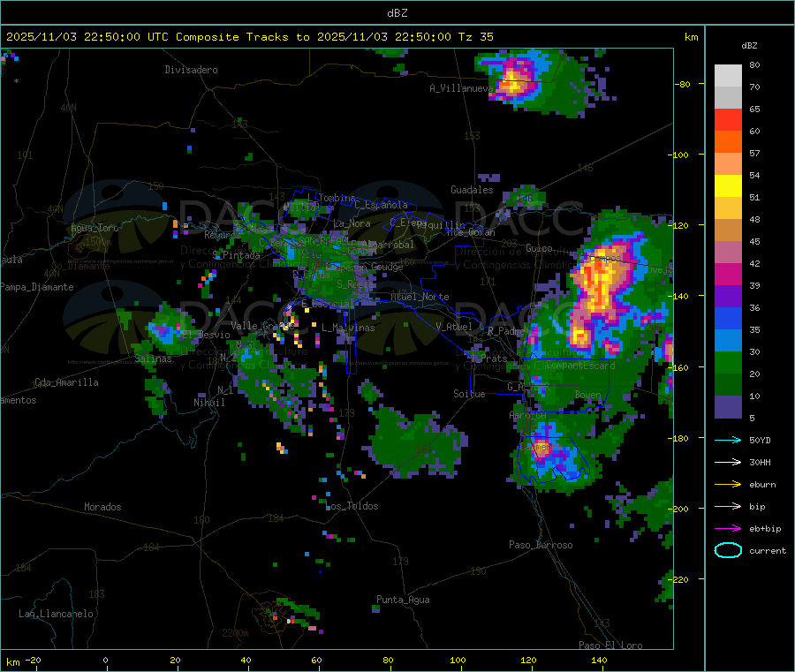Viewport: 795px width, 672px height.
Task: Click the Salinas map label
Action: click(x=153, y=359)
